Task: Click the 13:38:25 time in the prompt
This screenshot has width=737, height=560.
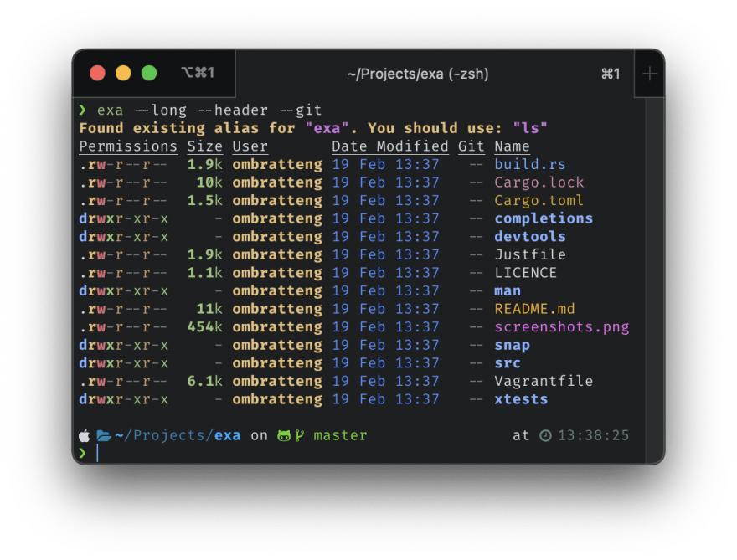Action: click(593, 436)
